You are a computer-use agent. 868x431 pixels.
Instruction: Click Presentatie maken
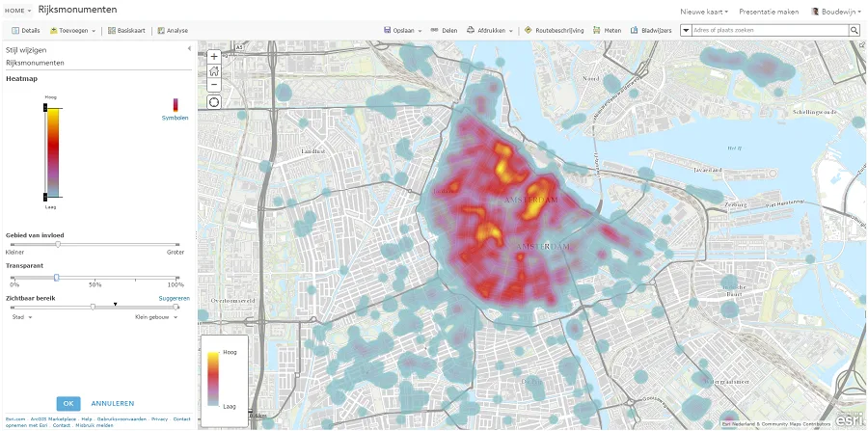click(769, 11)
